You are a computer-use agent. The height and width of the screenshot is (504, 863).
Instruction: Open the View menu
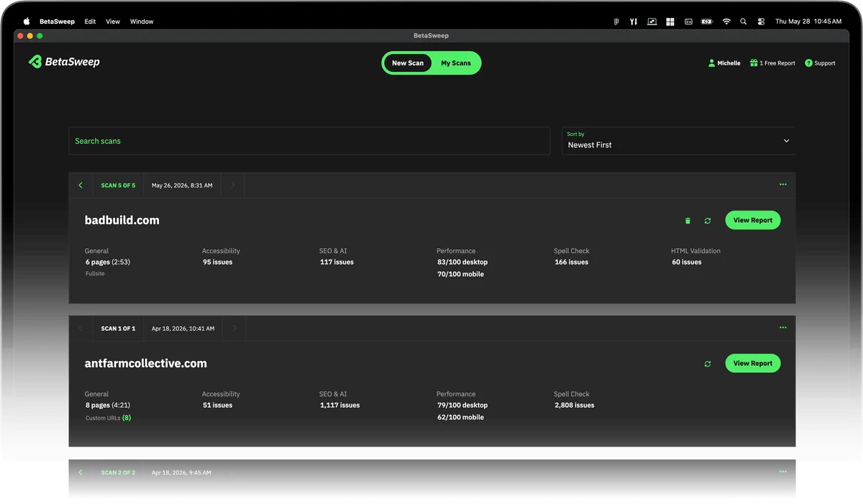113,22
